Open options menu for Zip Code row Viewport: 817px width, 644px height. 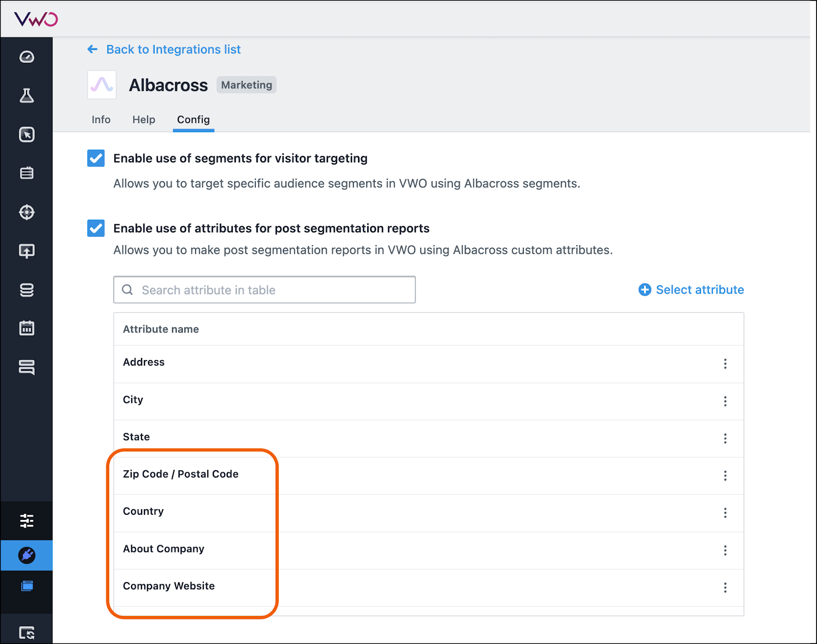tap(725, 475)
